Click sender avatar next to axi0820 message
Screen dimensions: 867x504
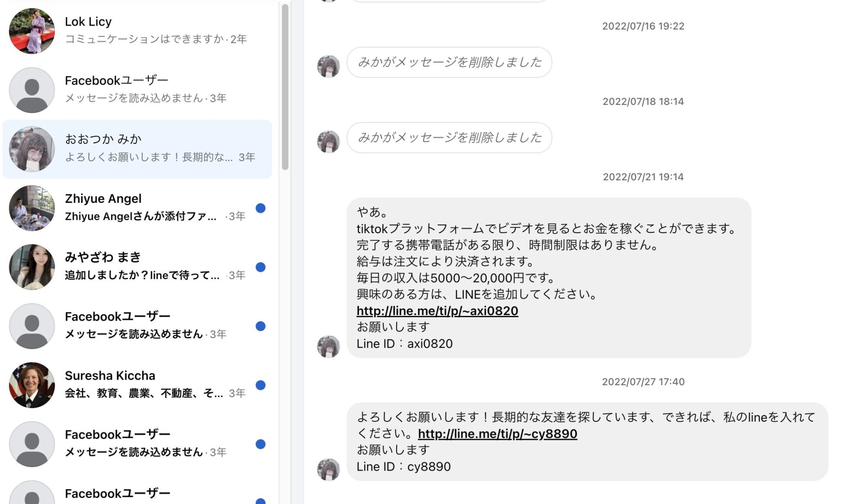click(x=329, y=347)
